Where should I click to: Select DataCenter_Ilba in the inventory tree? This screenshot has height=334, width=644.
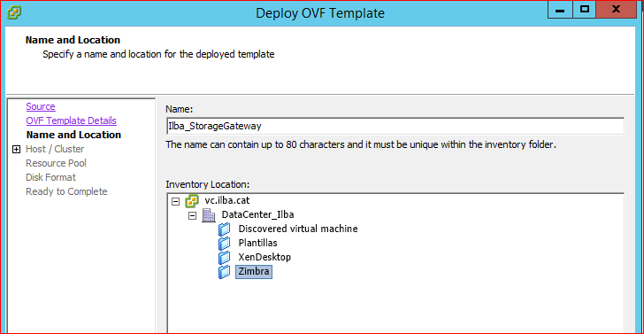[257, 214]
